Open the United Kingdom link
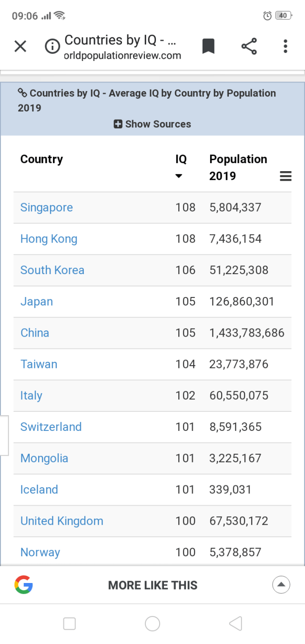Screen dimensions: 305x644 (x=62, y=521)
